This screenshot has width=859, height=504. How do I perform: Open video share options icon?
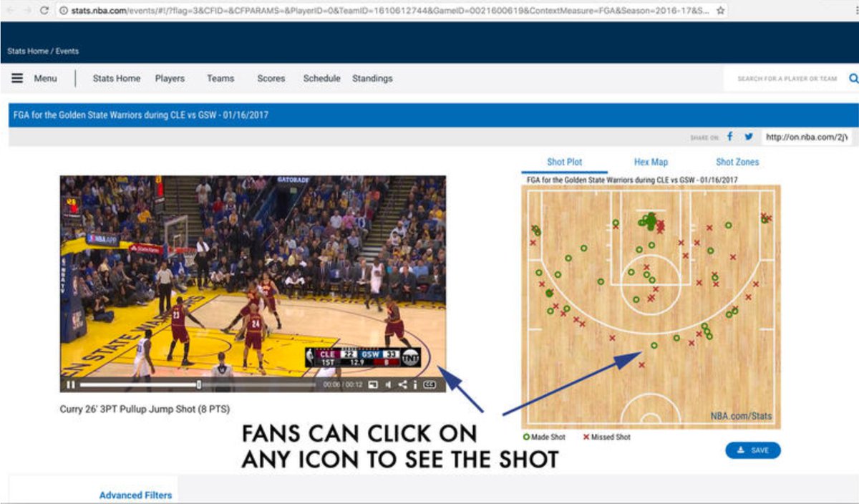[x=402, y=384]
